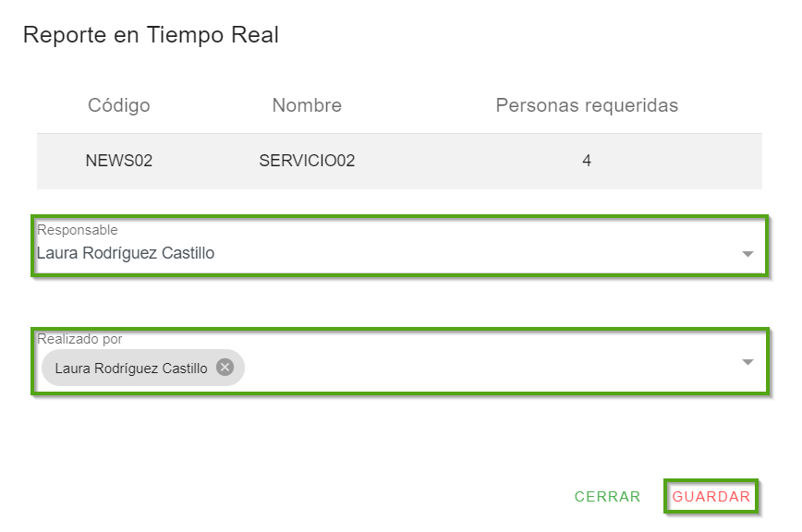Click the personas requeridas value 4
This screenshot has width=802, height=532.
pyautogui.click(x=587, y=161)
